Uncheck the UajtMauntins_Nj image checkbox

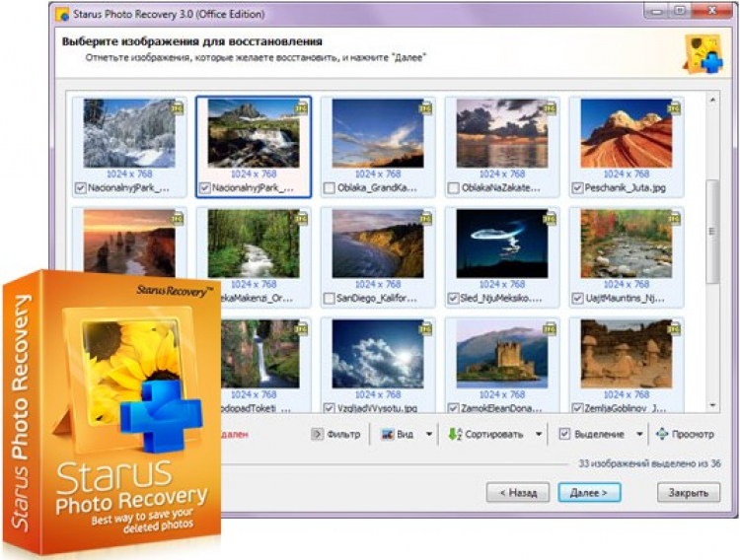(577, 299)
